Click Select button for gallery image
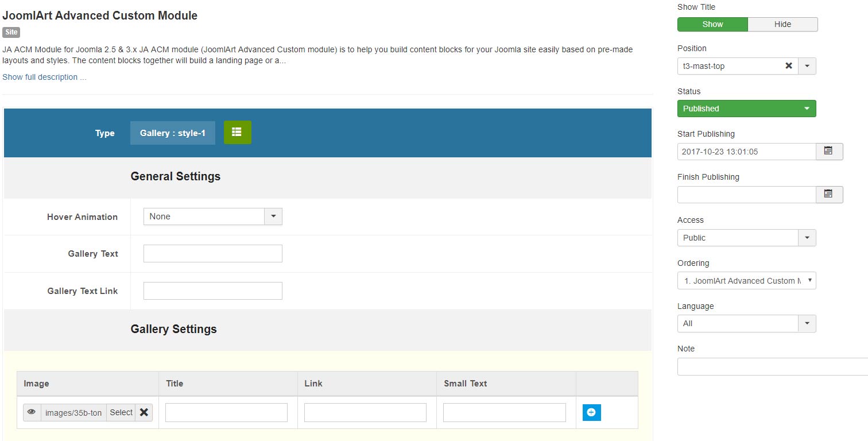This screenshot has width=868, height=441. pyautogui.click(x=121, y=412)
